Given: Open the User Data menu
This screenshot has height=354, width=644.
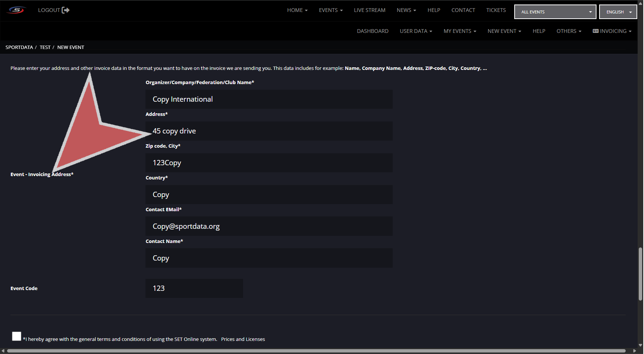Looking at the screenshot, I should (415, 31).
